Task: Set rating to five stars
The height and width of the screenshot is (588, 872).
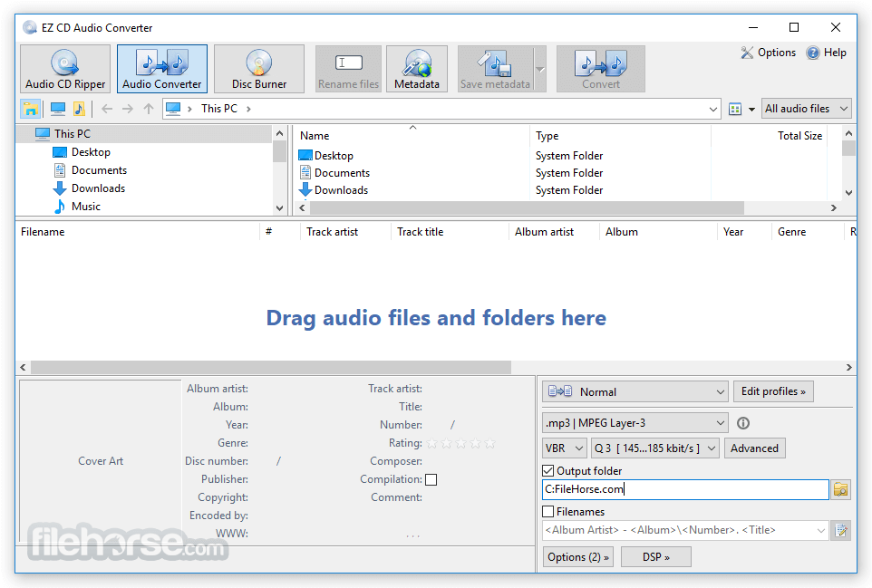Action: (490, 444)
